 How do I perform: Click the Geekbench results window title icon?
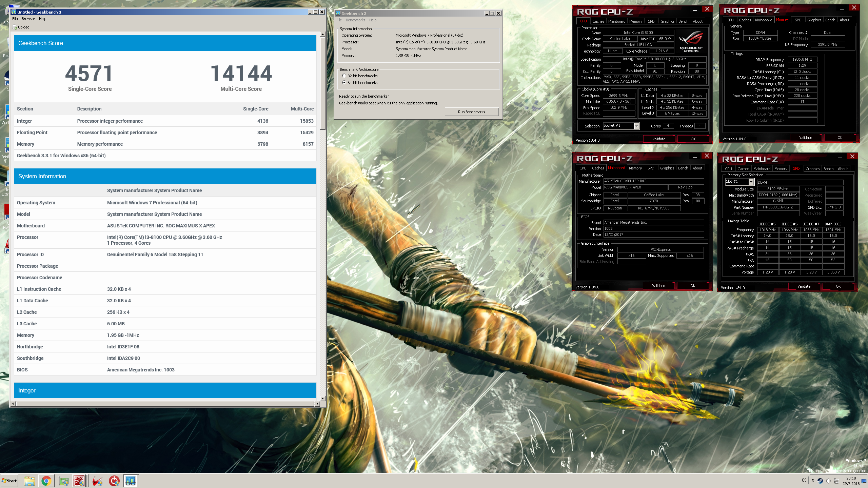pyautogui.click(x=14, y=12)
